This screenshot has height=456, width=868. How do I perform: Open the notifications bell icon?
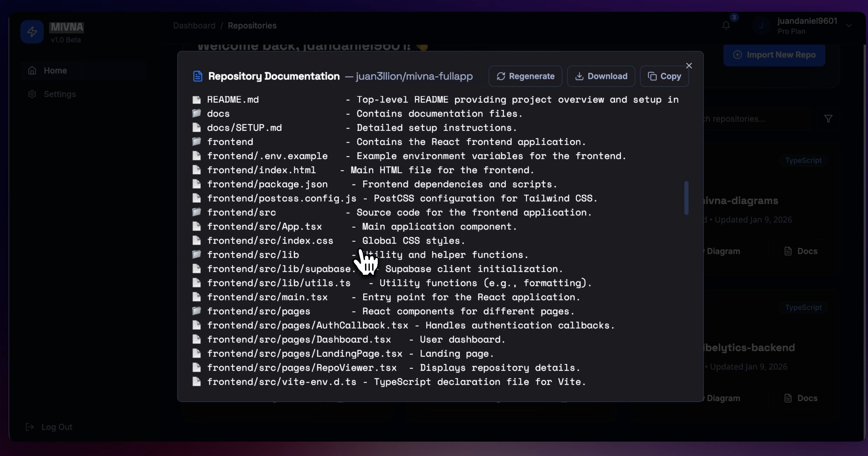(726, 25)
